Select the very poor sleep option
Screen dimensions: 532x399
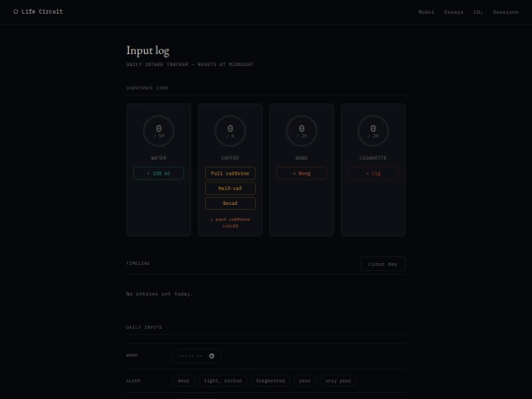338,380
